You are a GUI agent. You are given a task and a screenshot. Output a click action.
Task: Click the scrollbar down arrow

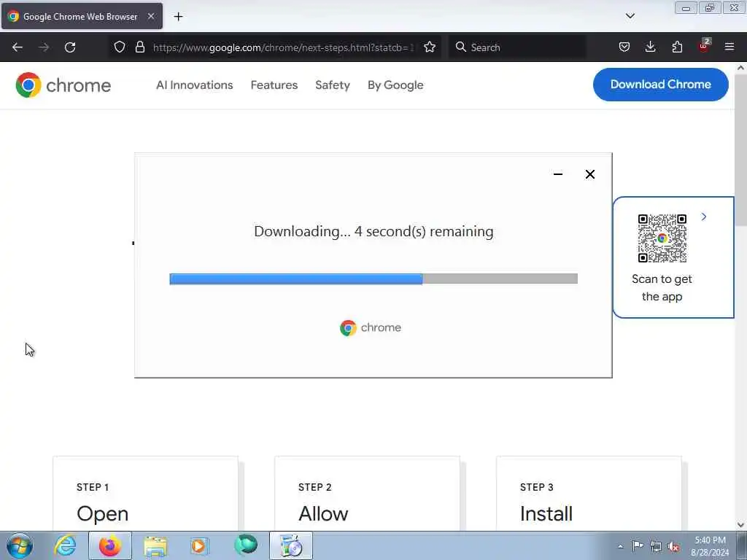point(741,525)
